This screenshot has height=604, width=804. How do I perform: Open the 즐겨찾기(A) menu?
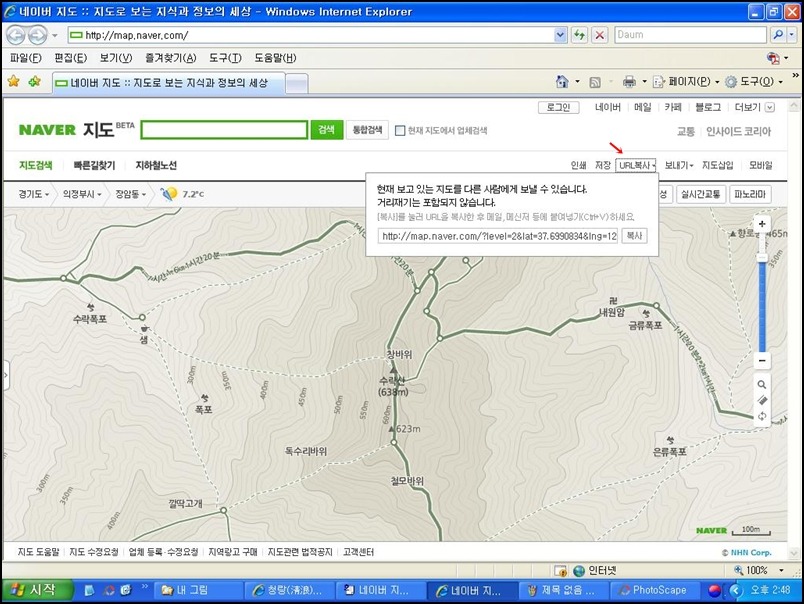(x=171, y=58)
